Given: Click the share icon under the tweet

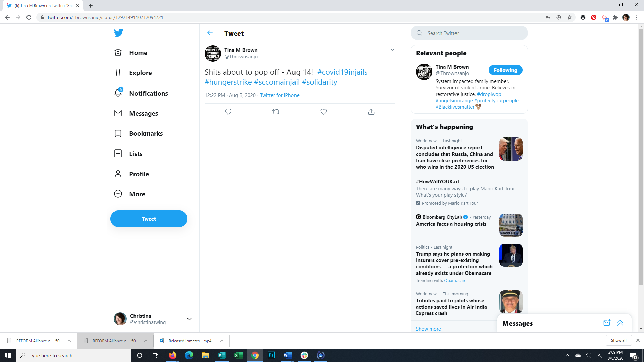Looking at the screenshot, I should click(371, 112).
